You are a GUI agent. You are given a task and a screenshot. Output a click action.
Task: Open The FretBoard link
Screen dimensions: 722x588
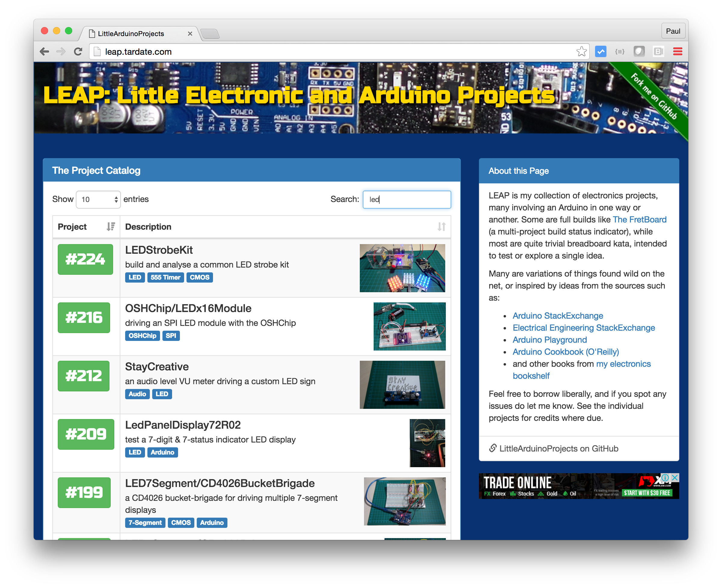pyautogui.click(x=639, y=219)
